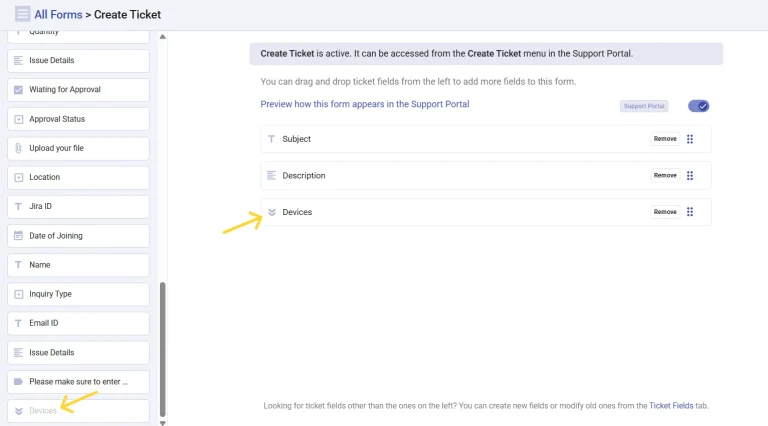Click the calendar icon of Date of Joining
The height and width of the screenshot is (426, 768).
click(x=19, y=236)
